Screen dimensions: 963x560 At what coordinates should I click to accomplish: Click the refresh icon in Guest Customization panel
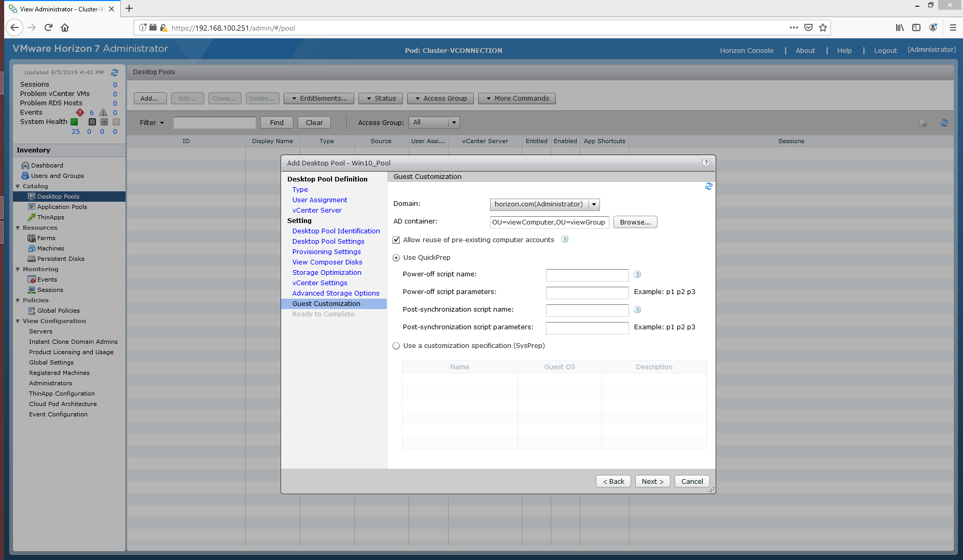point(708,186)
